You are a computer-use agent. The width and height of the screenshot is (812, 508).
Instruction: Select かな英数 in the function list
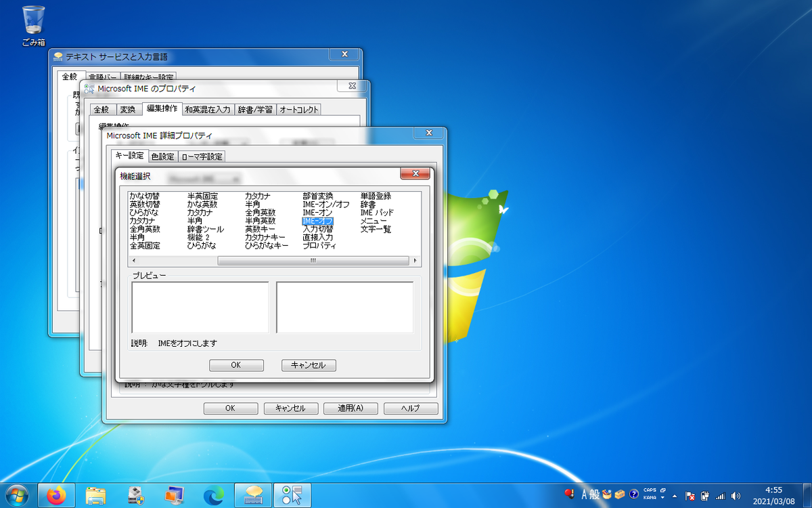202,205
